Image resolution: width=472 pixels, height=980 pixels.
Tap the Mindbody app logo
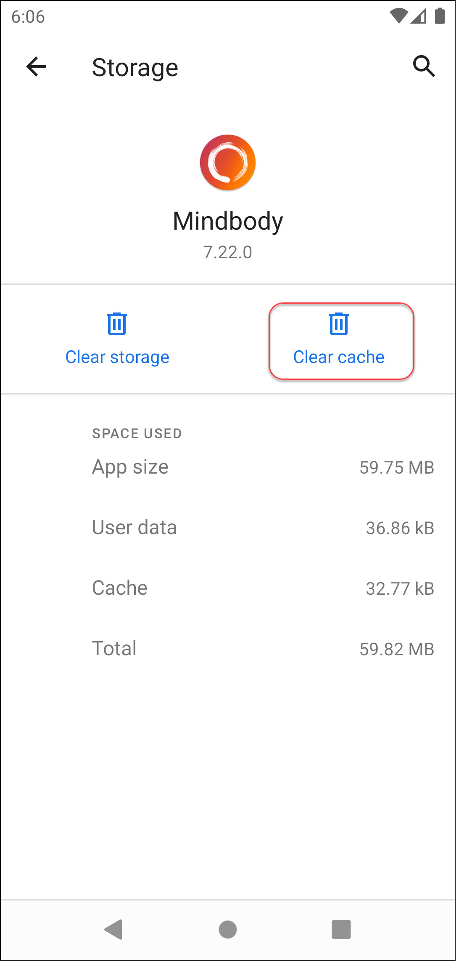[x=228, y=162]
